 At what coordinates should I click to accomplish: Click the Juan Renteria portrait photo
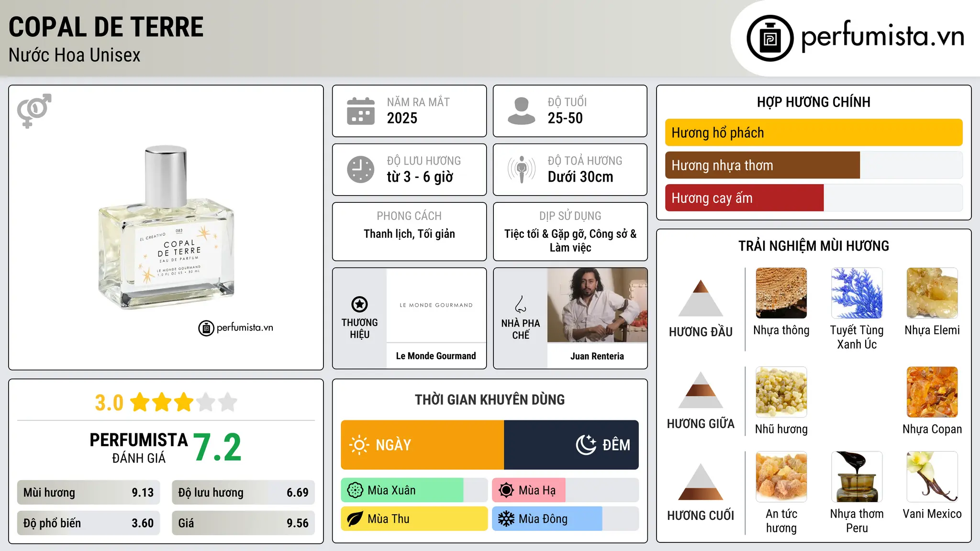click(597, 305)
